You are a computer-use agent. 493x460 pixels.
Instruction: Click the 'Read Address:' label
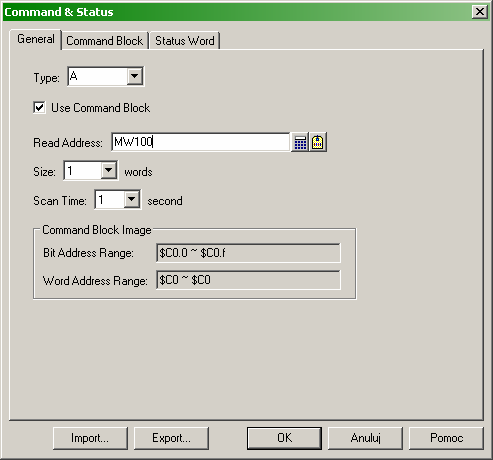point(68,143)
